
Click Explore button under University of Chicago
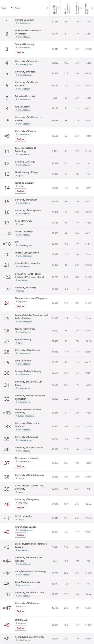tap(20, 139)
